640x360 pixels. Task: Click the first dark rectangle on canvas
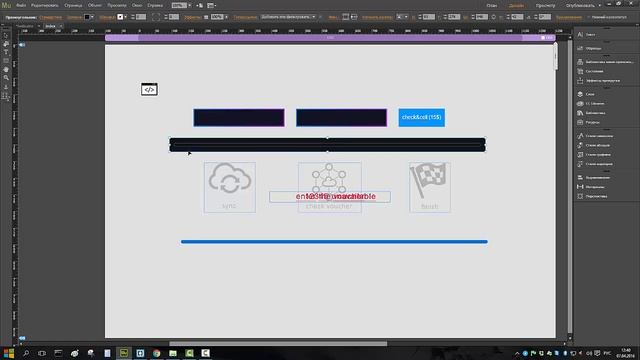[239, 118]
